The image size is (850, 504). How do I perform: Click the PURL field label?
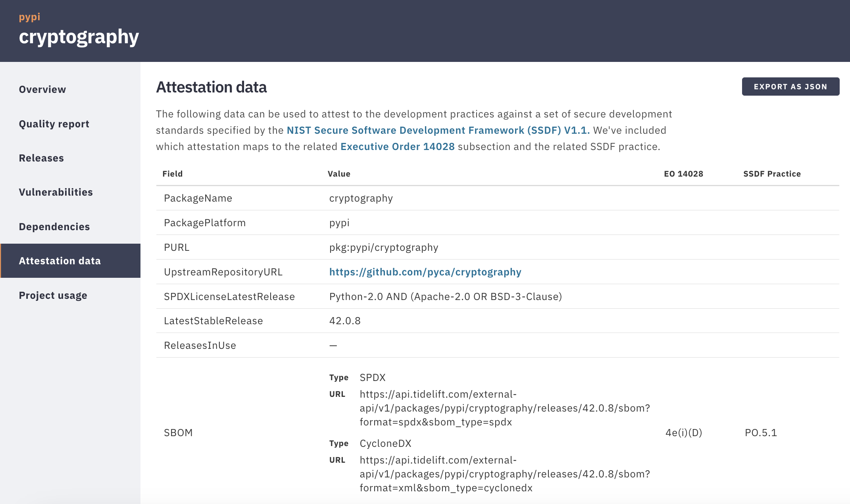177,247
